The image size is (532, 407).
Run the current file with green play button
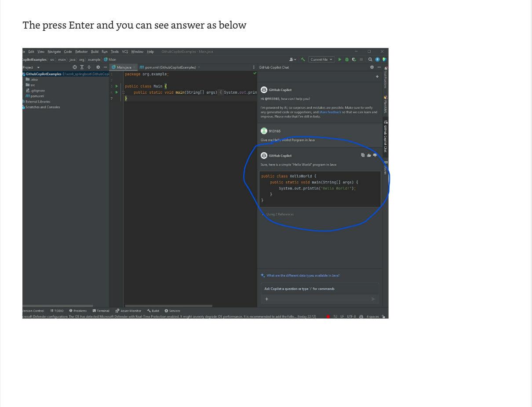click(x=340, y=59)
